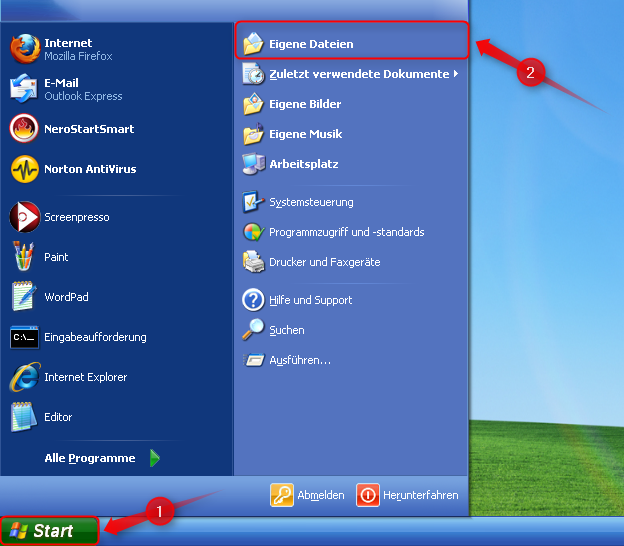The image size is (624, 546).
Task: Open the Outlook Express E-Mail icon
Action: click(x=25, y=89)
